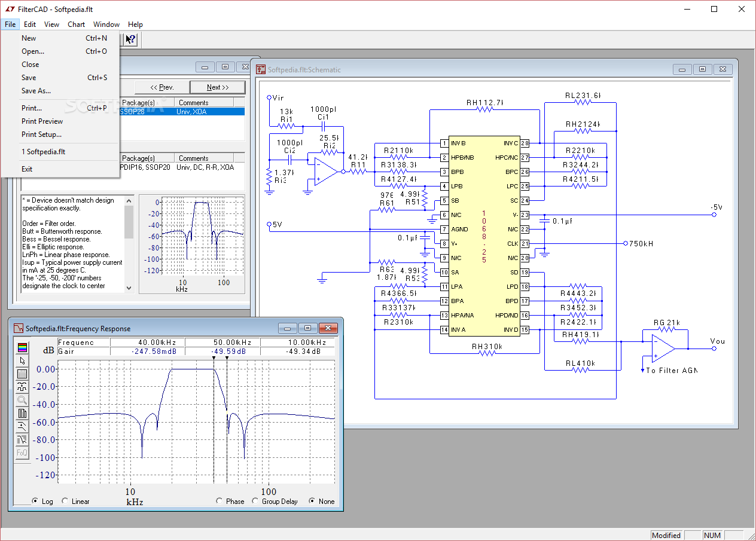Click the magnifier zoom icon in Frequency Response
This screenshot has width=756, height=541.
point(22,400)
